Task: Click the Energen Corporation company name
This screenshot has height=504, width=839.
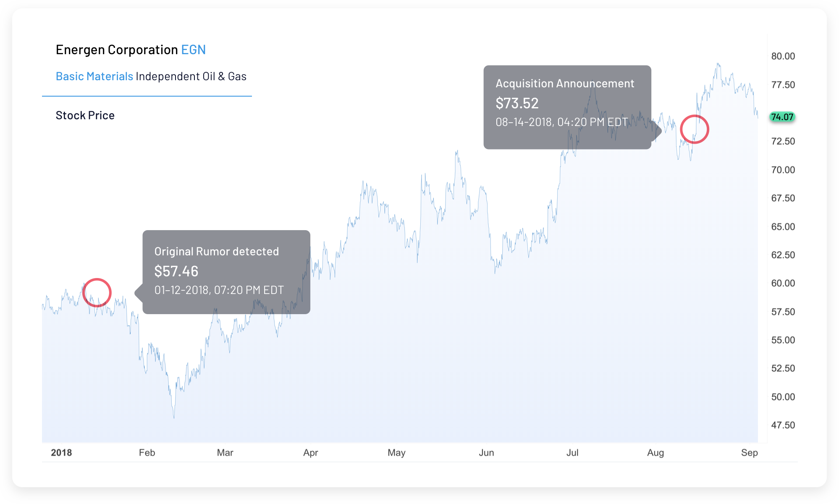Action: point(117,50)
